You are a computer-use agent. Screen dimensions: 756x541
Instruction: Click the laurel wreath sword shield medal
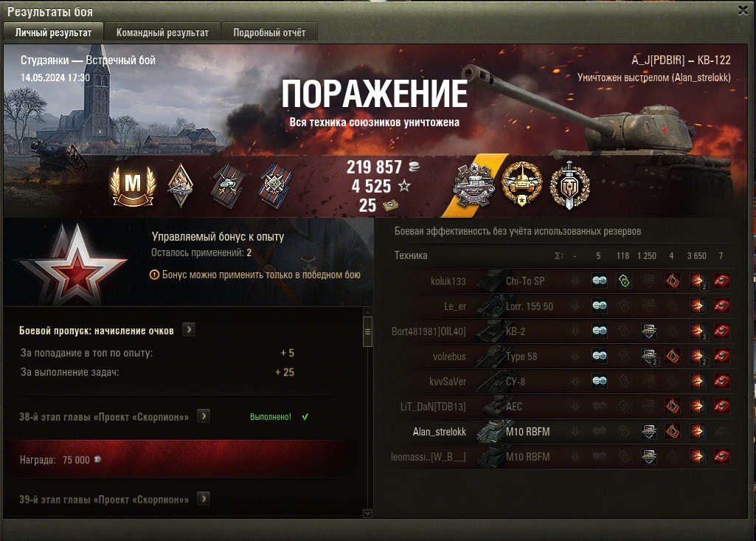(569, 185)
